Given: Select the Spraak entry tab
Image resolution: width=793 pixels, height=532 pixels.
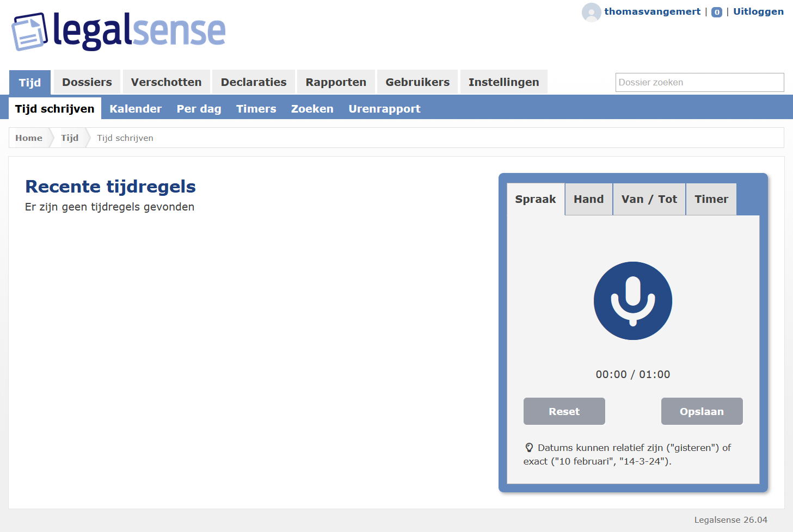Looking at the screenshot, I should coord(536,199).
